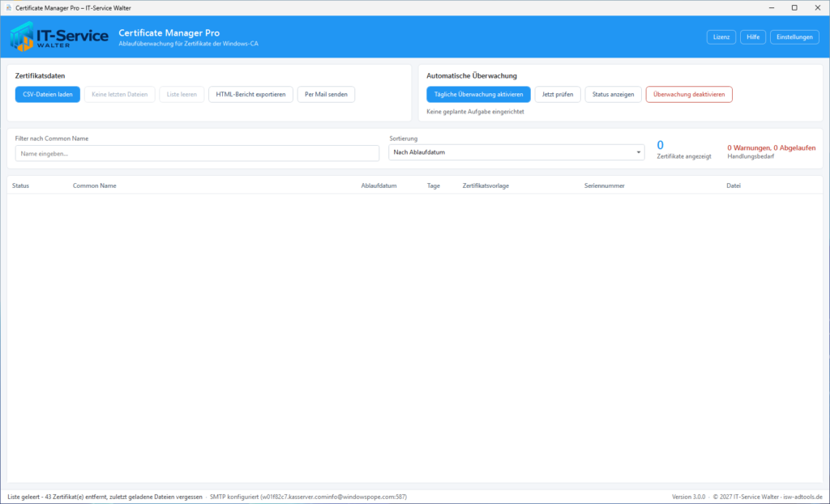Maximize the Certificate Manager Pro window

[x=794, y=8]
